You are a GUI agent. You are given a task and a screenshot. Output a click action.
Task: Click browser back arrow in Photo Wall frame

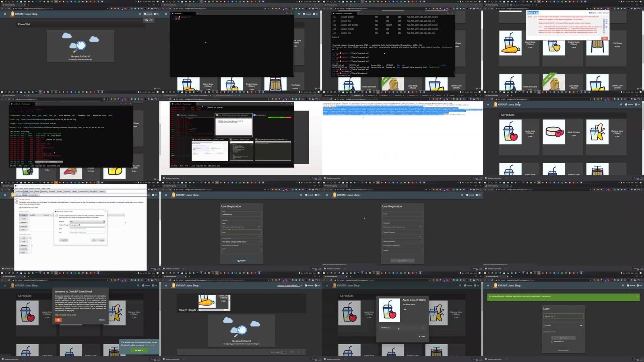click(2, 8)
